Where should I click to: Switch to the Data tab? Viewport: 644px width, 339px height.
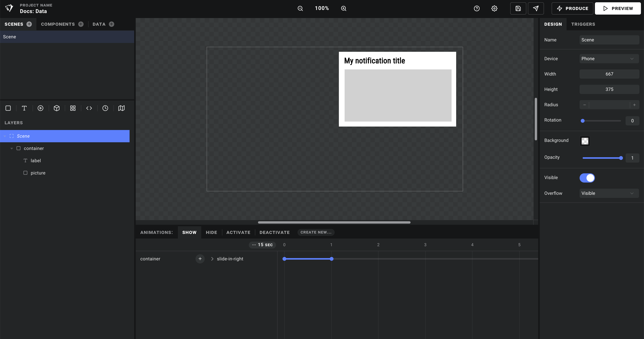tap(99, 24)
